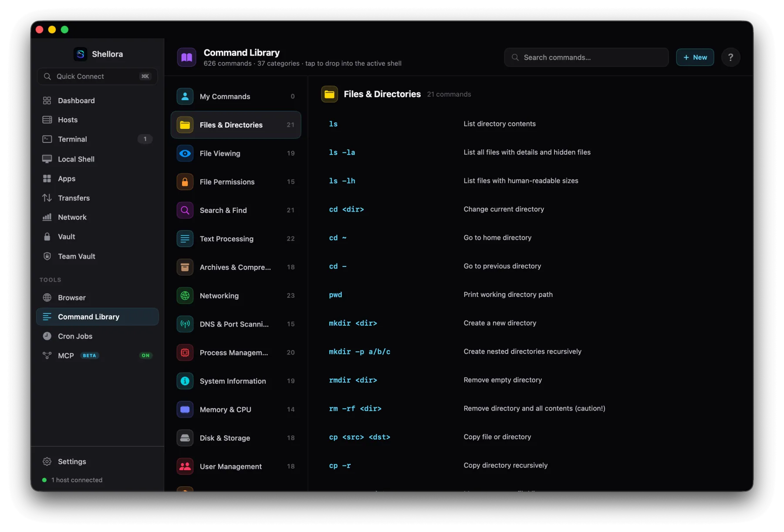Click the yellow Files & Directories header folder icon
This screenshot has width=784, height=532.
pos(330,94)
